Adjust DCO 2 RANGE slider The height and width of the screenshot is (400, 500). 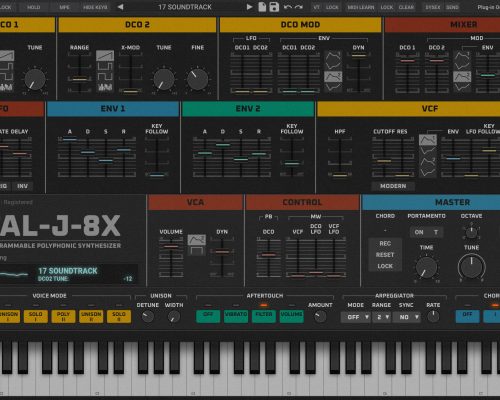coord(80,79)
